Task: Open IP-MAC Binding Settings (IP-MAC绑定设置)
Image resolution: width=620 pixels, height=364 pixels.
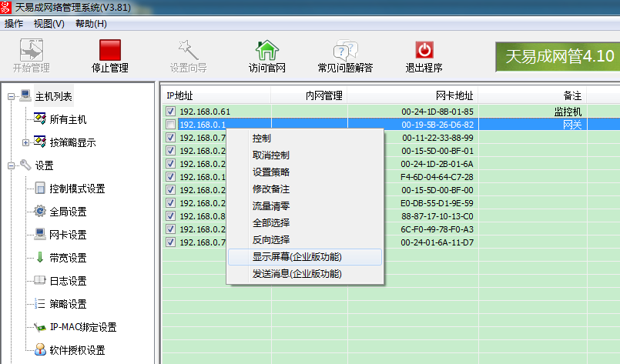Action: coord(82,327)
